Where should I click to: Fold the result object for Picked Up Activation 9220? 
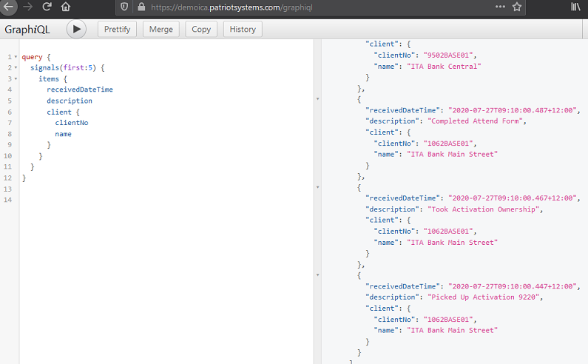coord(317,275)
